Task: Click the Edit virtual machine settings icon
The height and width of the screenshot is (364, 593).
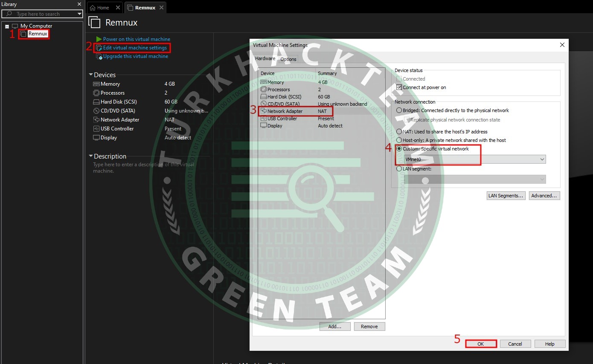Action: (99, 48)
